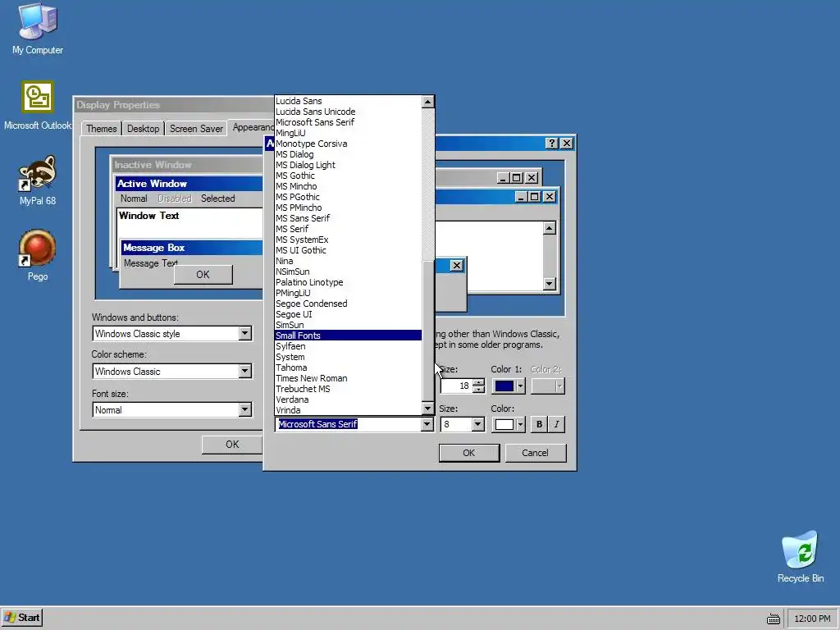Choose Microsoft Sans Serif in the list
840x630 pixels.
coord(348,122)
